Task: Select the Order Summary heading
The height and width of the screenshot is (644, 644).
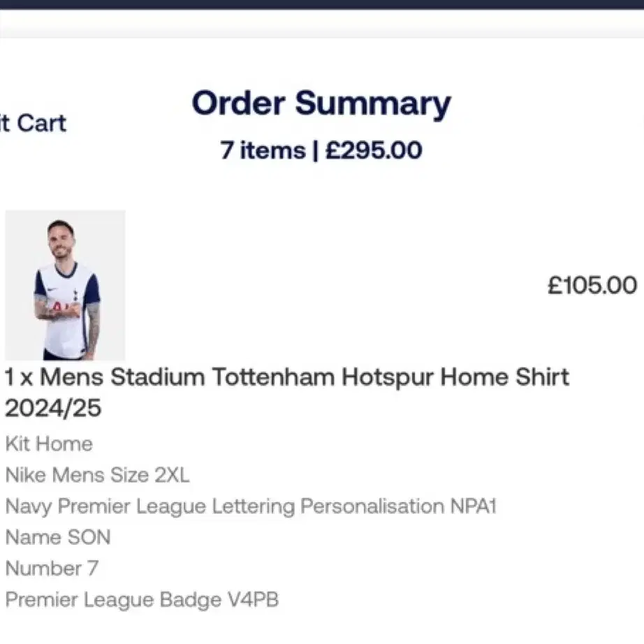Action: click(x=321, y=103)
